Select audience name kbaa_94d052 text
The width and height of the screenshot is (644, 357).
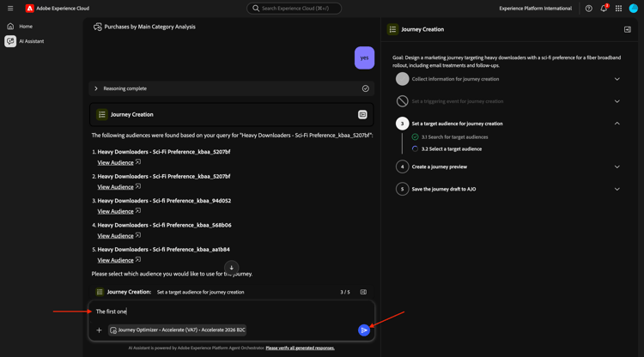pyautogui.click(x=164, y=201)
